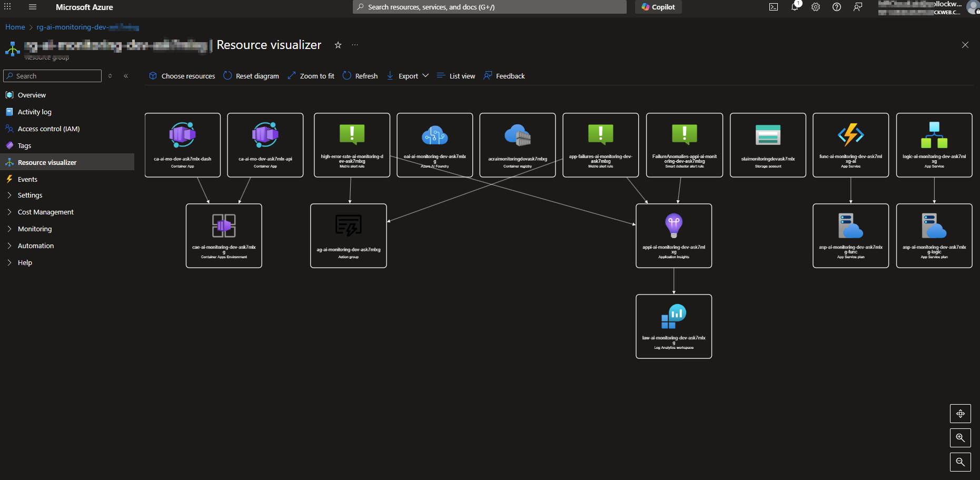This screenshot has width=980, height=480.
Task: Click the sidebar Search box
Action: click(x=52, y=76)
